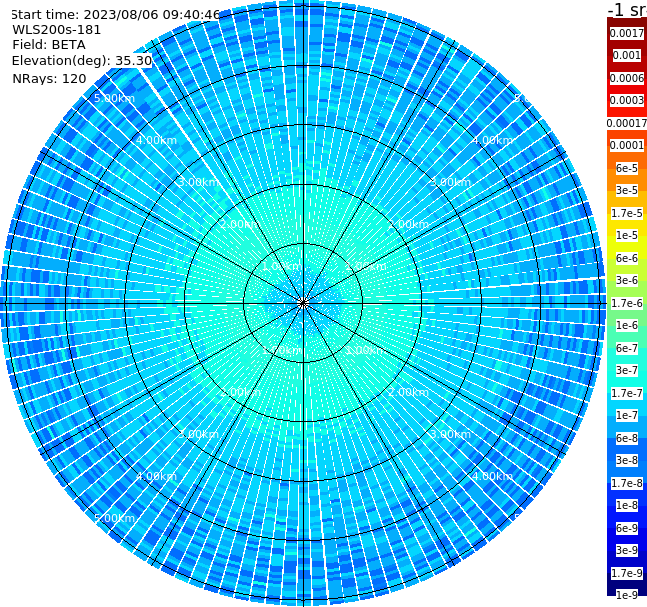This screenshot has height=607, width=647.
Task: Select the 3e-7 colorbar label
Action: coord(627,370)
